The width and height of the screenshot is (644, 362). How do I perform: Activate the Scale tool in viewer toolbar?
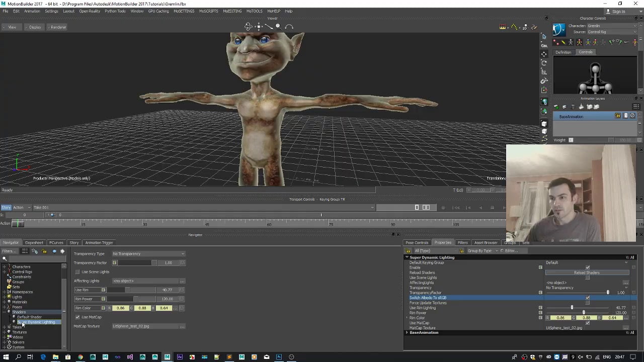coord(544,72)
